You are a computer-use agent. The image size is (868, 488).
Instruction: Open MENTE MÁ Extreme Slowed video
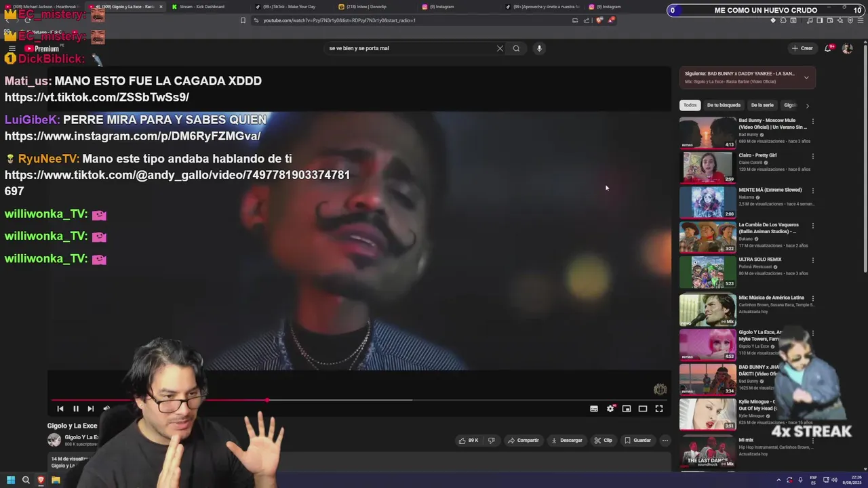(x=707, y=202)
